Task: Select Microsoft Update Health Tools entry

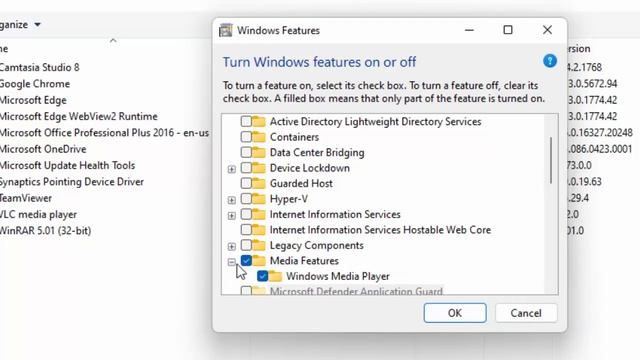Action: [x=68, y=165]
